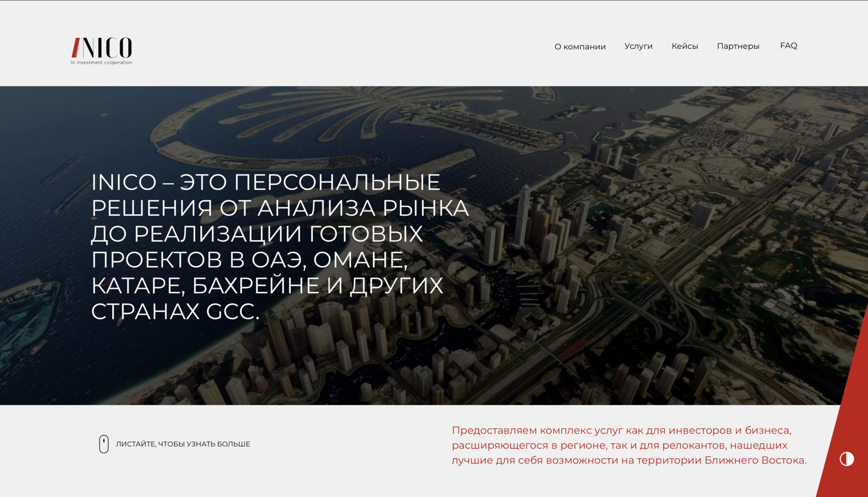Toggle the half-circle contrast icon
This screenshot has width=868, height=497.
pos(846,459)
